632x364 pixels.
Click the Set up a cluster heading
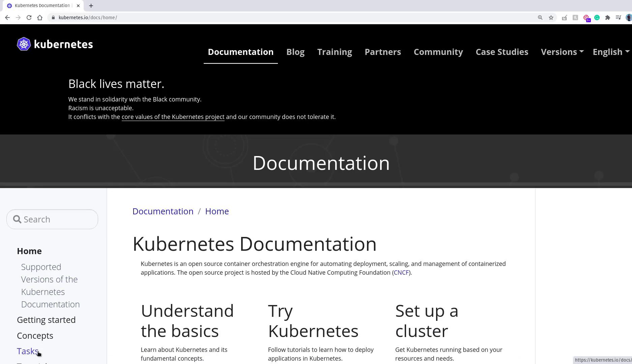tap(427, 321)
